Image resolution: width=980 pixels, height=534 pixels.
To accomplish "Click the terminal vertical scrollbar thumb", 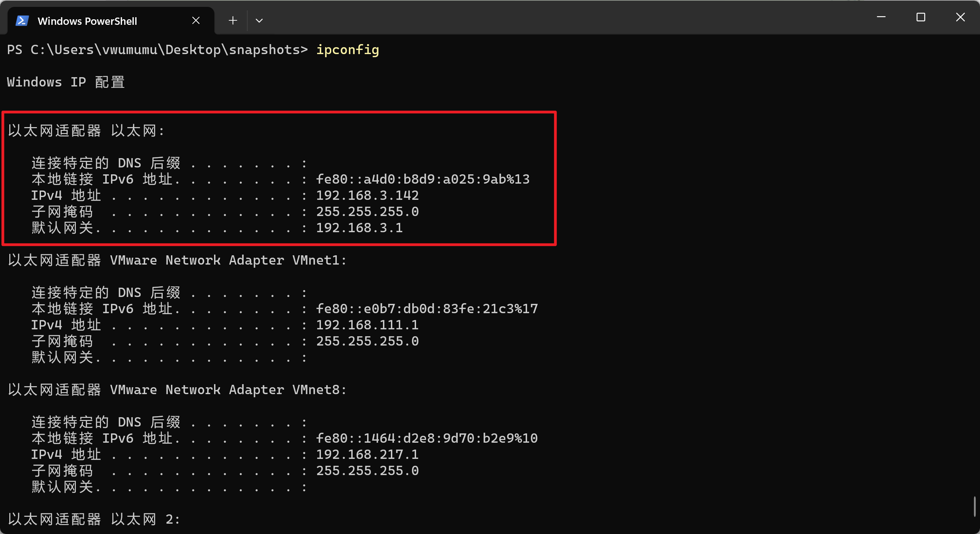I will [975, 506].
